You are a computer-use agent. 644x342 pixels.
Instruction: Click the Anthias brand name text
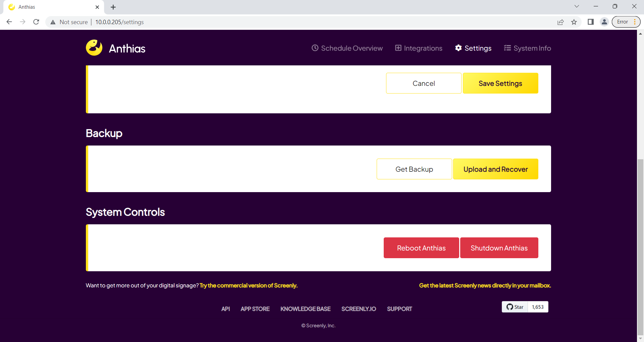[127, 49]
